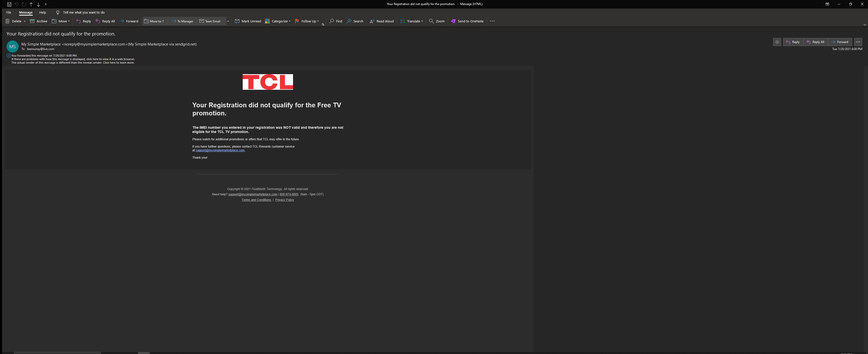This screenshot has width=868, height=354.
Task: Click recipient leemurray@live.com
Action: pyautogui.click(x=41, y=49)
